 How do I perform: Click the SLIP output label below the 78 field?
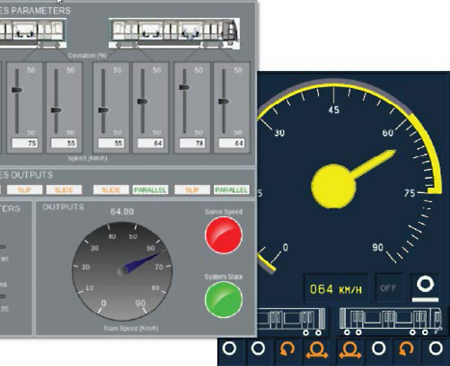click(192, 190)
